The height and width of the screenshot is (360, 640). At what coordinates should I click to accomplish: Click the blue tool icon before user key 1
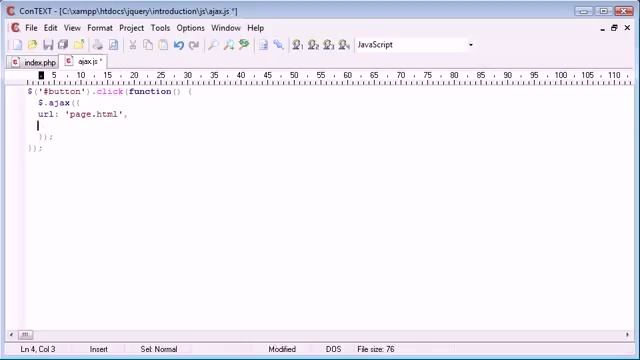click(278, 45)
